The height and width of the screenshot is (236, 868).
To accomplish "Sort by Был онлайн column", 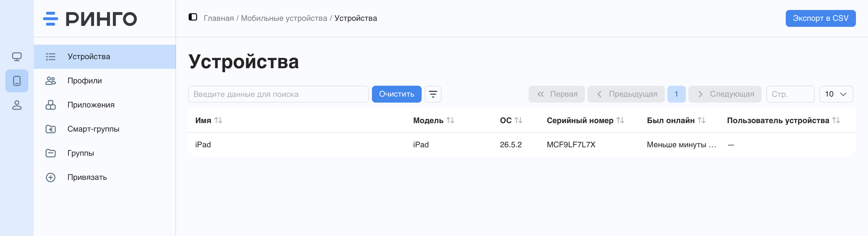I will click(x=702, y=120).
